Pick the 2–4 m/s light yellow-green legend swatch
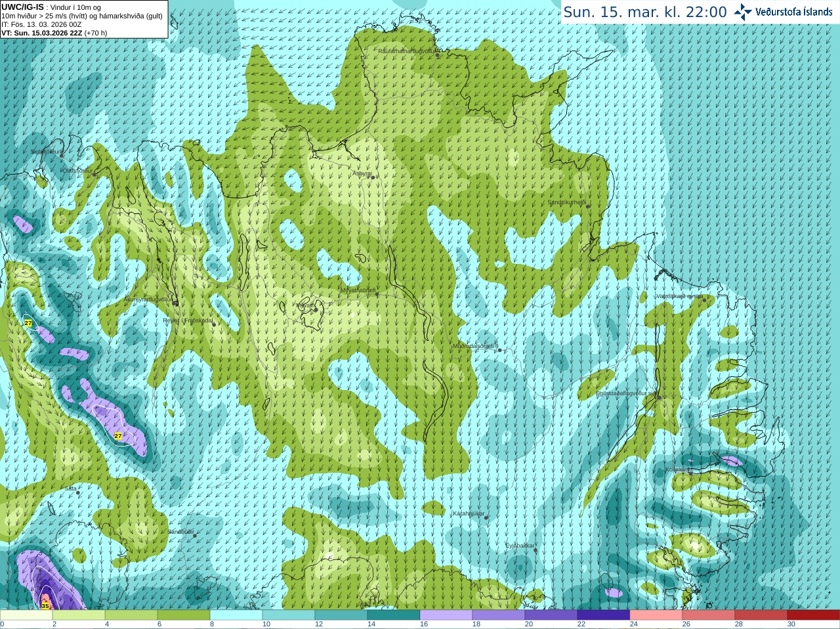 tap(79, 615)
